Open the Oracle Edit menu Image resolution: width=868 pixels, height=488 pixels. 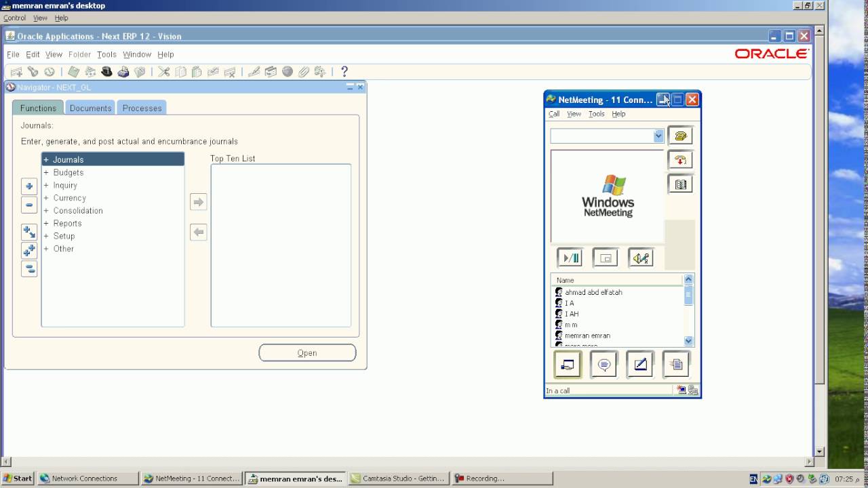point(33,54)
